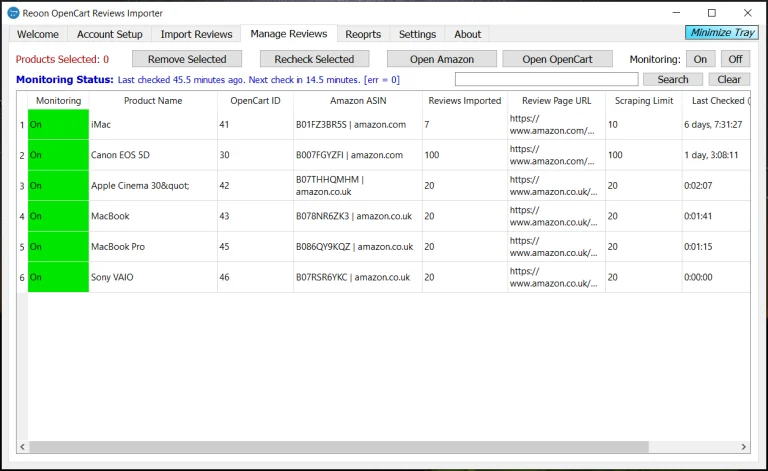Toggle monitoring cell for Apple Cinema row
This screenshot has width=768, height=471.
58,186
